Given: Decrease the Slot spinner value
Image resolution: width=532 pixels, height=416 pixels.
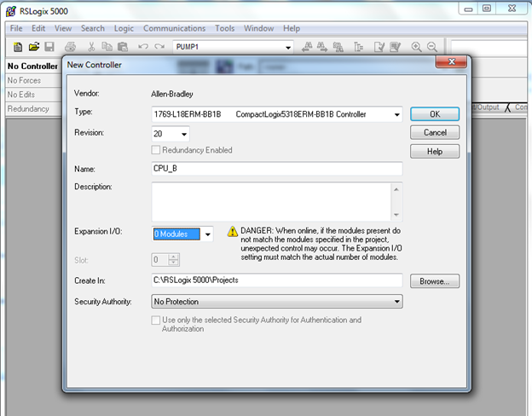Looking at the screenshot, I should pyautogui.click(x=173, y=263).
